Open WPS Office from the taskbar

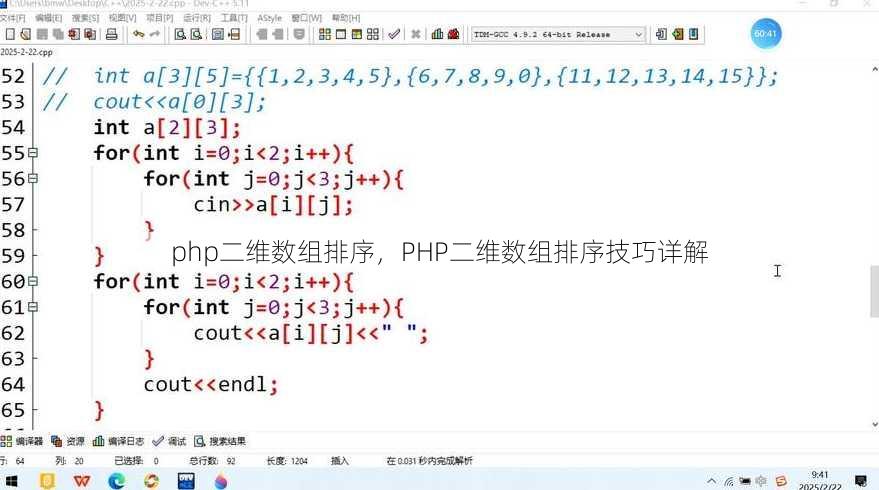tap(82, 481)
